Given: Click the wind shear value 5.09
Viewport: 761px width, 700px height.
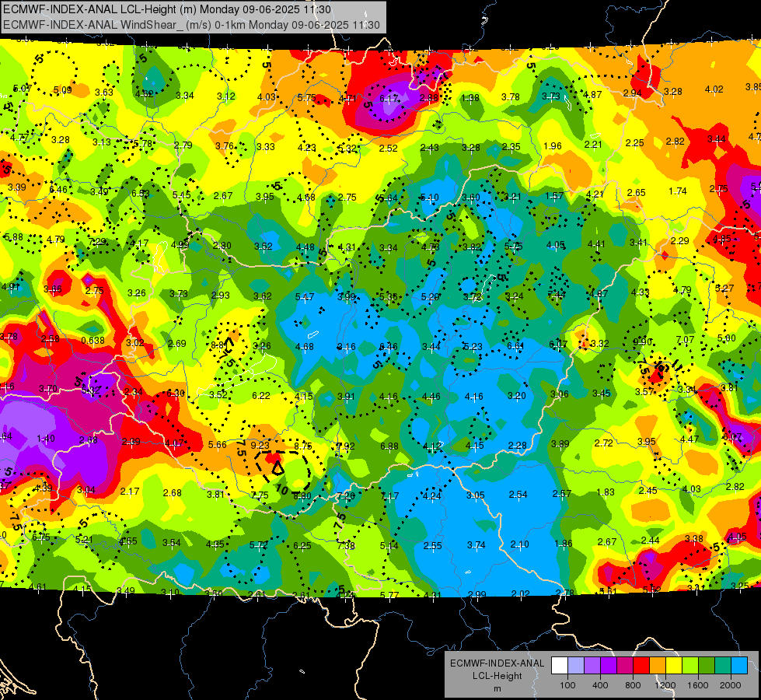Looking at the screenshot, I should coord(63,89).
